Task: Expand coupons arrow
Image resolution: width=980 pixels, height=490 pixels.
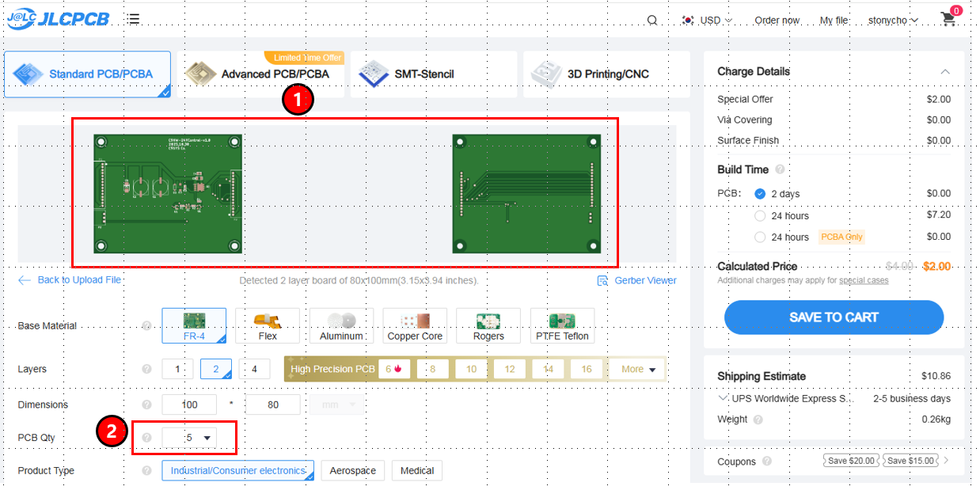Action: tap(945, 460)
